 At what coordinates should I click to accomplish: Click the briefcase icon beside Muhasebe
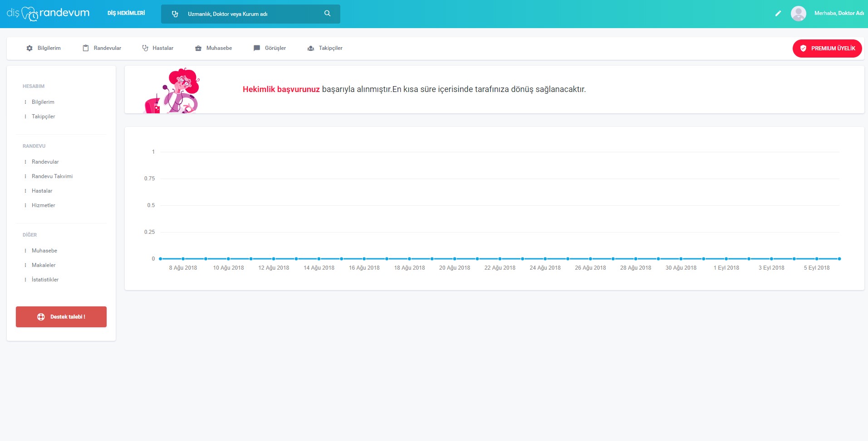click(198, 48)
